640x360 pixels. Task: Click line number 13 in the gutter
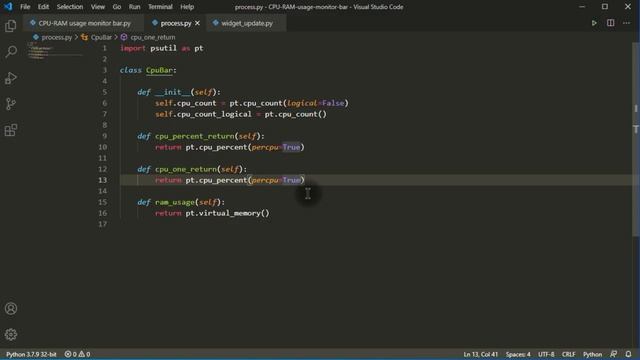[x=103, y=180]
